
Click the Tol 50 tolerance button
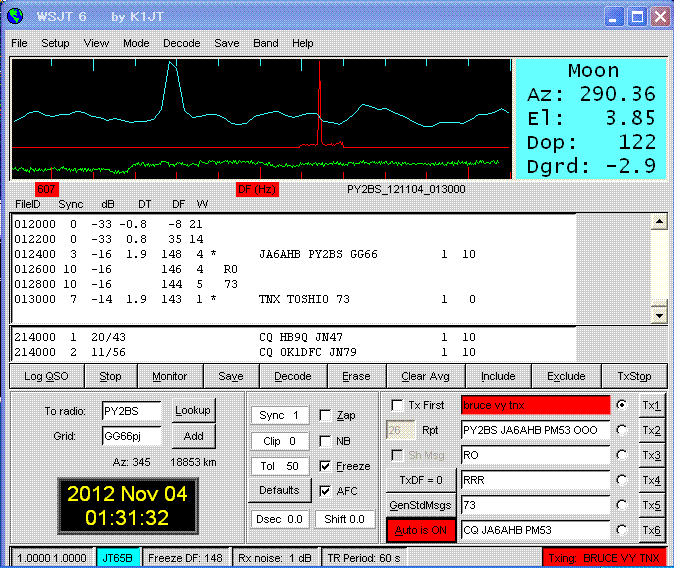tap(279, 466)
